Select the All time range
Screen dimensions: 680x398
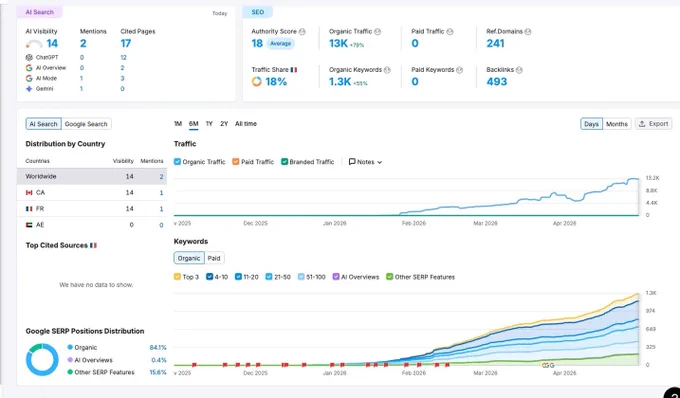pyautogui.click(x=246, y=124)
